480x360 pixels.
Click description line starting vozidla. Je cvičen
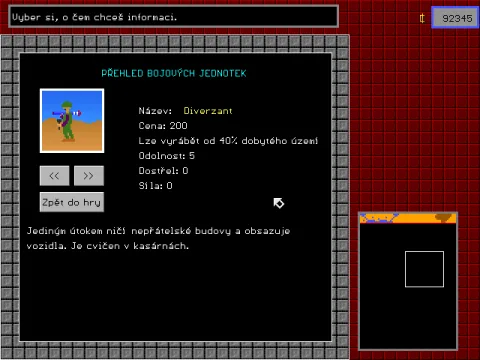tap(108, 246)
